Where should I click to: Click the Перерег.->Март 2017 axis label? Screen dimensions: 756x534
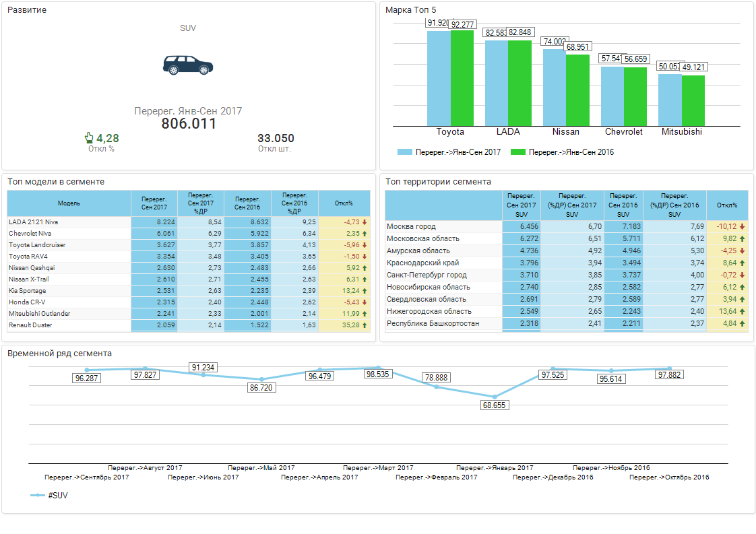click(x=378, y=468)
